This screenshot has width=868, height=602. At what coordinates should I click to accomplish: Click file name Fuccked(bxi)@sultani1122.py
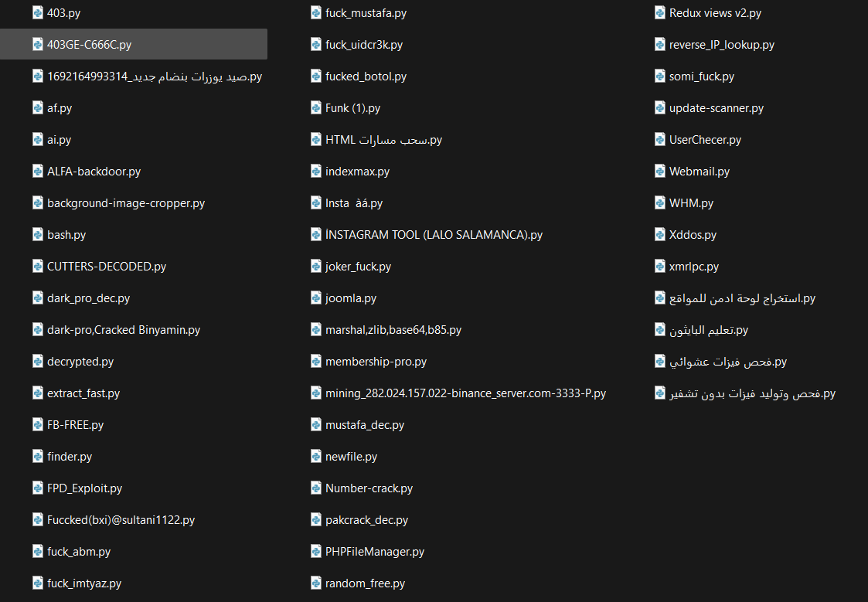(x=121, y=520)
